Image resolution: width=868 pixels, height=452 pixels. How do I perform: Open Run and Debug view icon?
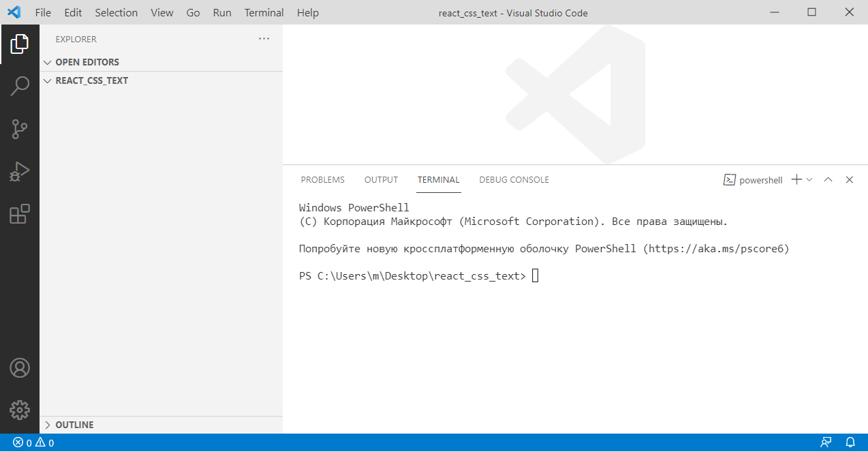point(20,171)
